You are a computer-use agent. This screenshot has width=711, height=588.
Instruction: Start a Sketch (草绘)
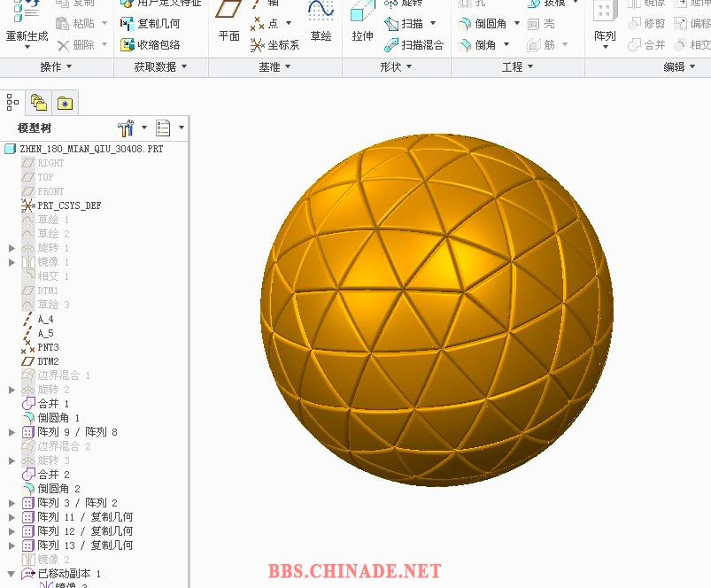tap(321, 21)
